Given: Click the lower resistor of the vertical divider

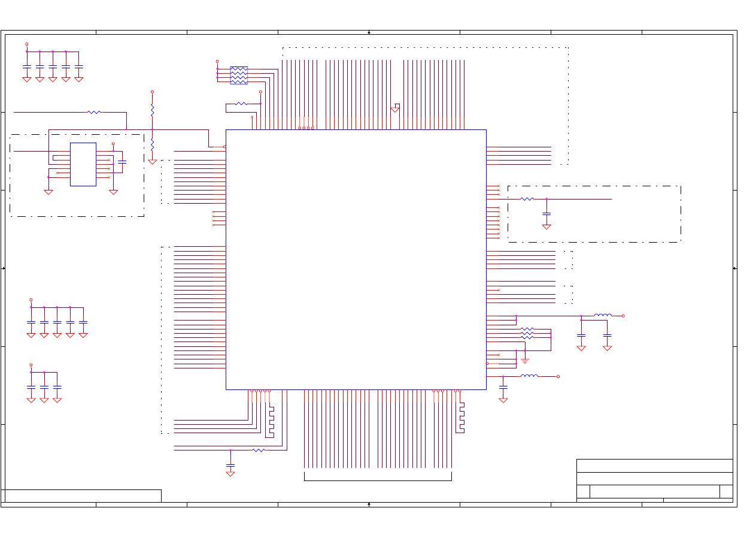Looking at the screenshot, I should [152, 145].
